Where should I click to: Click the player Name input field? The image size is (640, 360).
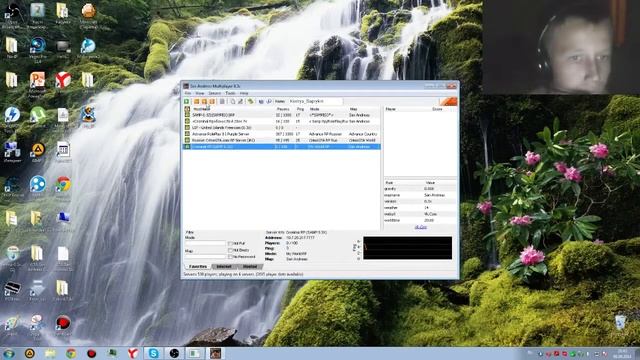316,101
